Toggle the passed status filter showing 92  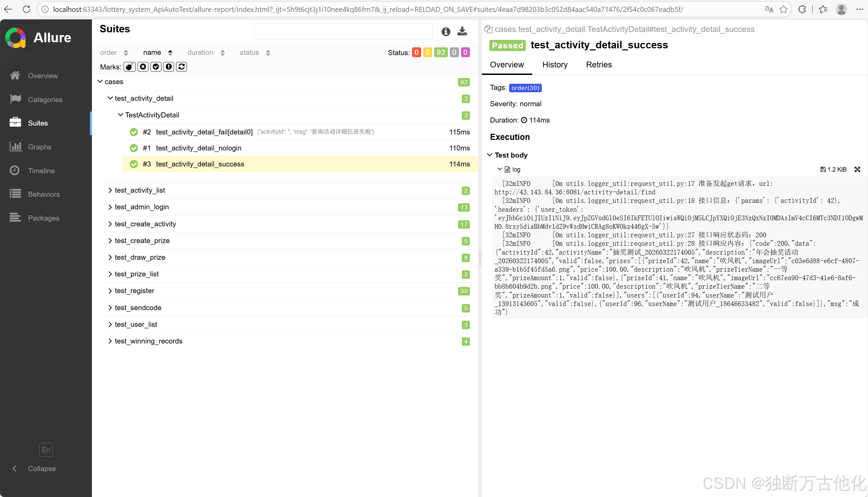coord(441,52)
